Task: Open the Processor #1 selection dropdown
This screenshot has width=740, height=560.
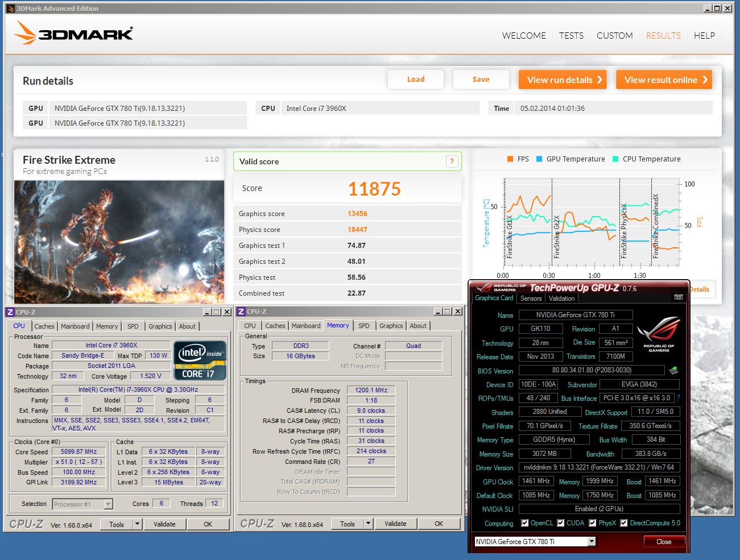Action: 109,504
